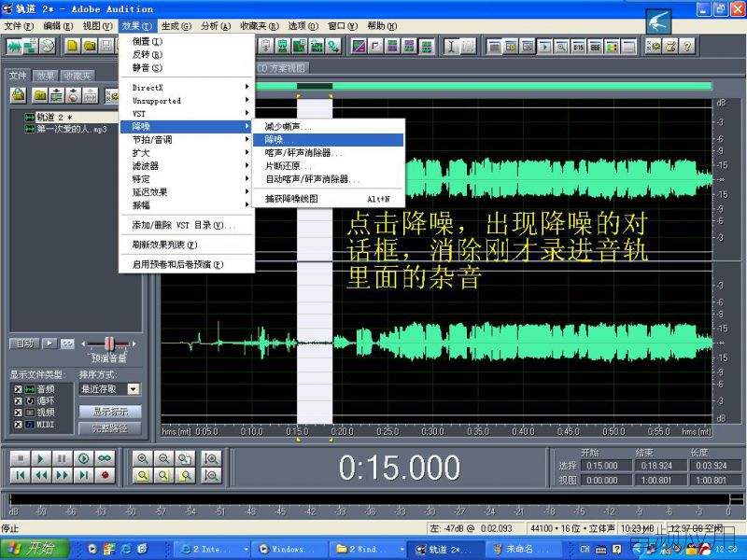Click the Edit waveform view toolbar icon
Screen dimensions: 747x560
pyautogui.click(x=14, y=46)
